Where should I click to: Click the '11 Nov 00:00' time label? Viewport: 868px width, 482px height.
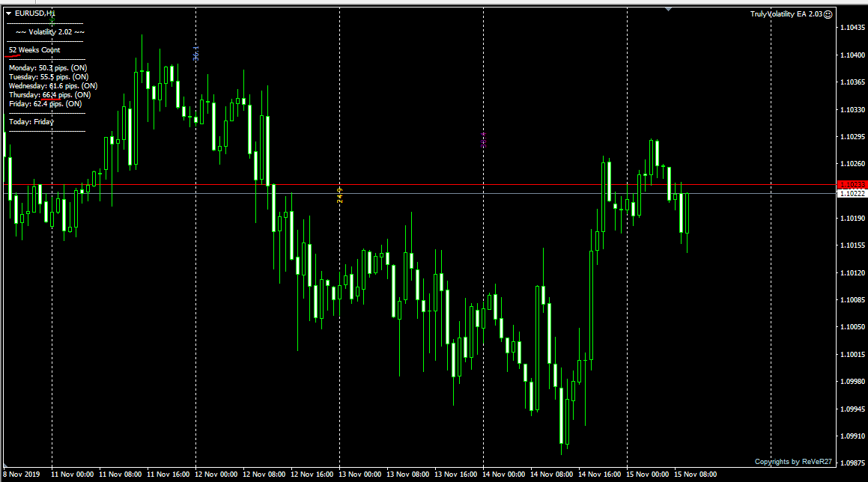(72, 475)
